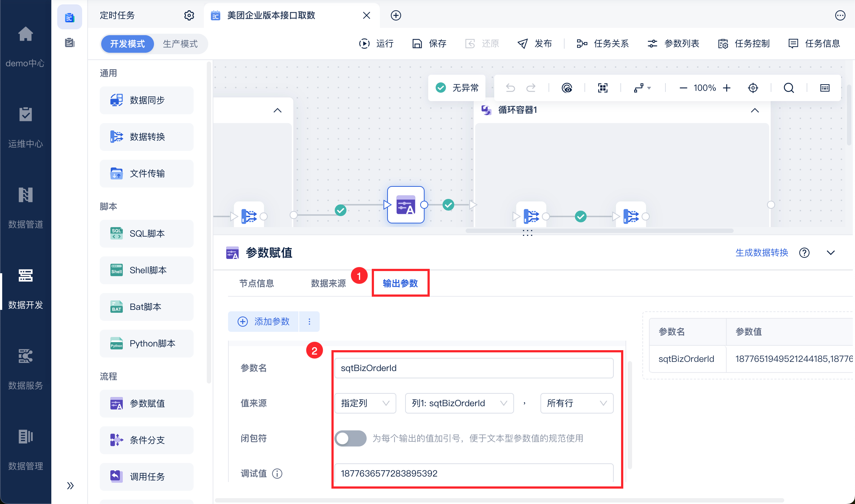Click the help question mark icon
The width and height of the screenshot is (855, 504).
pos(804,253)
